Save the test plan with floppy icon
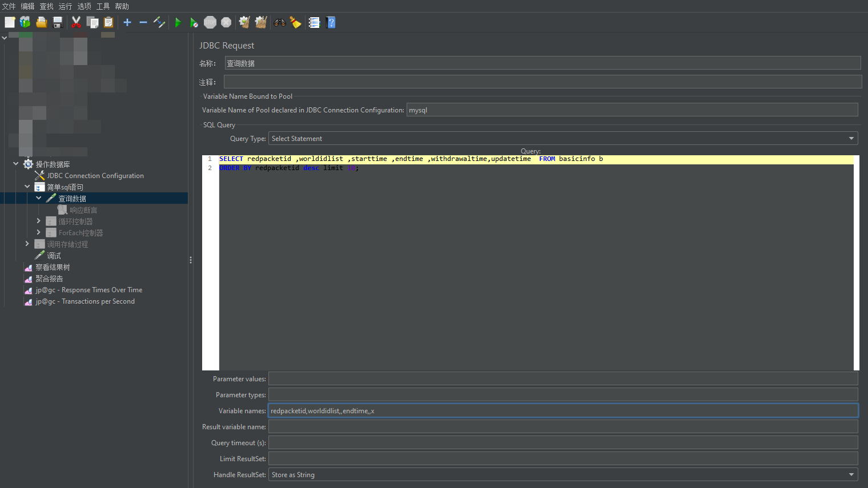This screenshot has height=488, width=868. pos(57,22)
